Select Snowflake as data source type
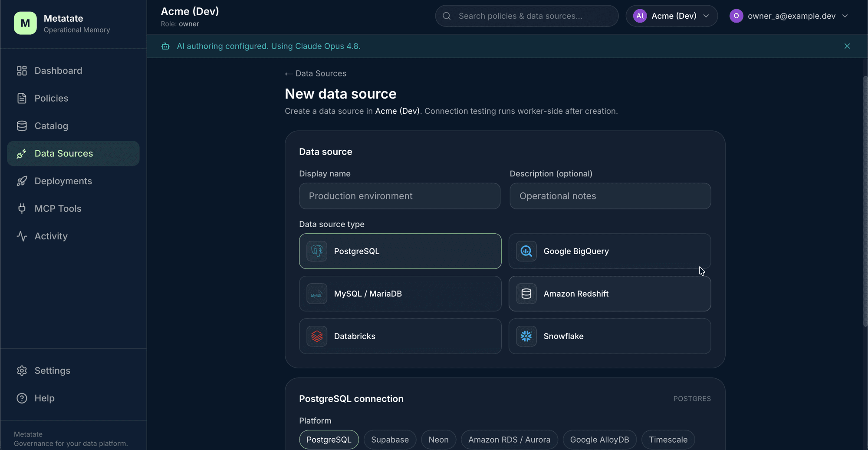Image resolution: width=868 pixels, height=450 pixels. (610, 336)
